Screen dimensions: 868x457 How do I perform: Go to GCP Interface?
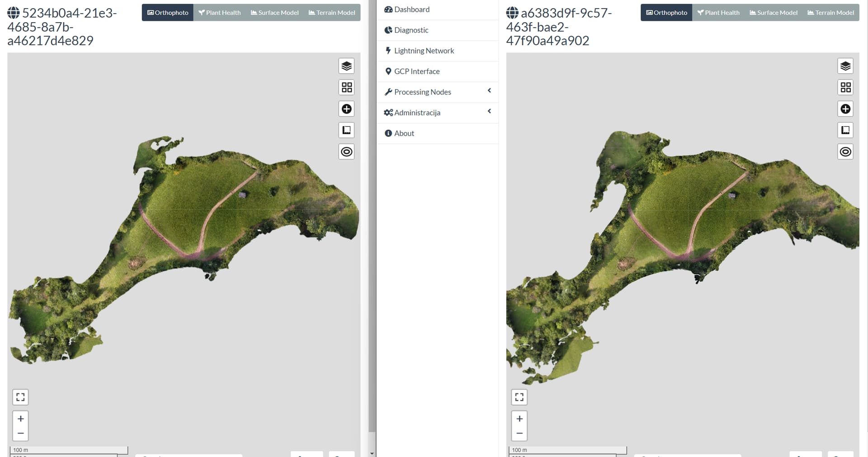coord(416,71)
